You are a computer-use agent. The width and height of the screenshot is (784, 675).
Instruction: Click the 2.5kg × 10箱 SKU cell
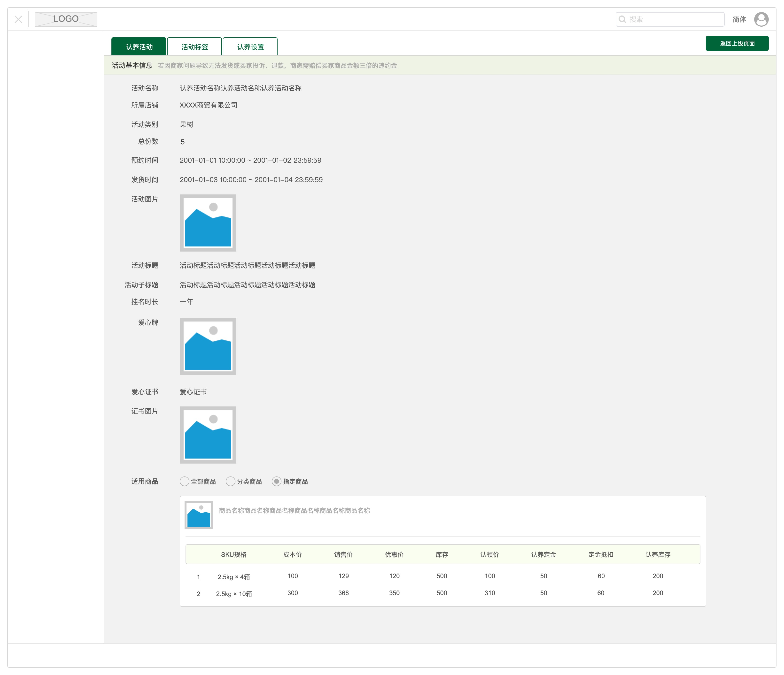[x=233, y=594]
